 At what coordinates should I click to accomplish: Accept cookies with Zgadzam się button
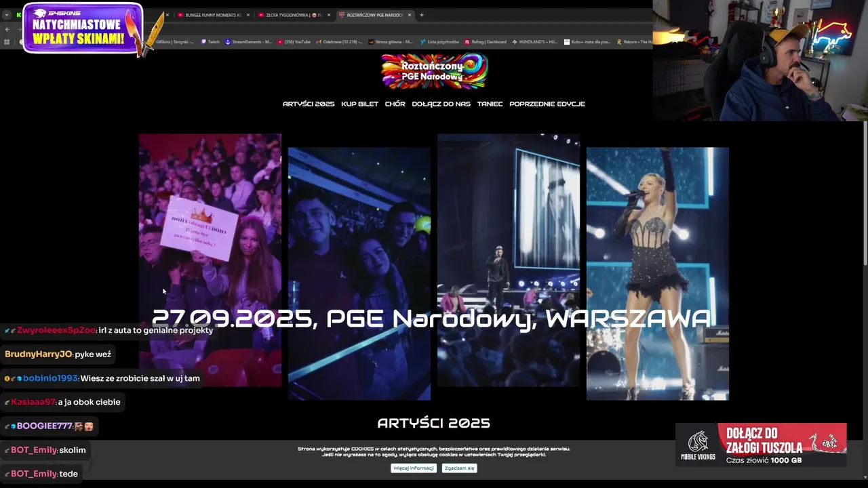tap(459, 468)
